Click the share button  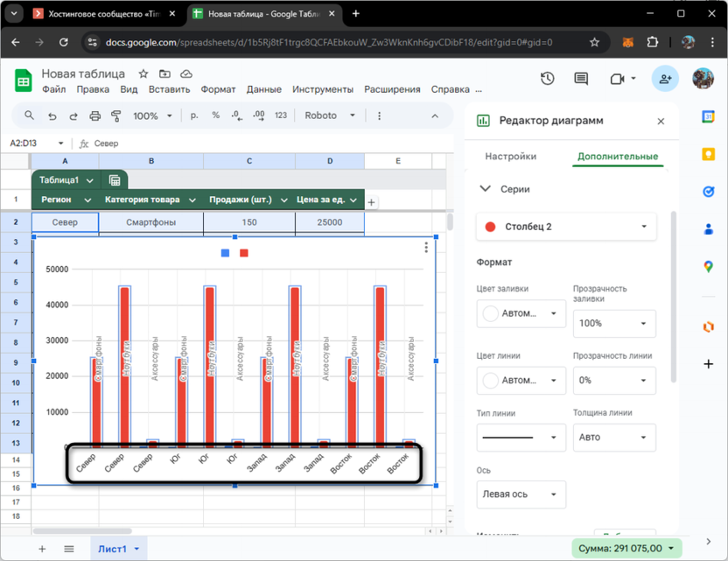665,79
